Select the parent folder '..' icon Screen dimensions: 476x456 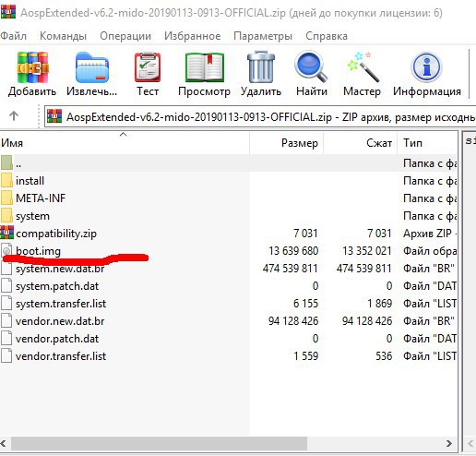pyautogui.click(x=6, y=162)
